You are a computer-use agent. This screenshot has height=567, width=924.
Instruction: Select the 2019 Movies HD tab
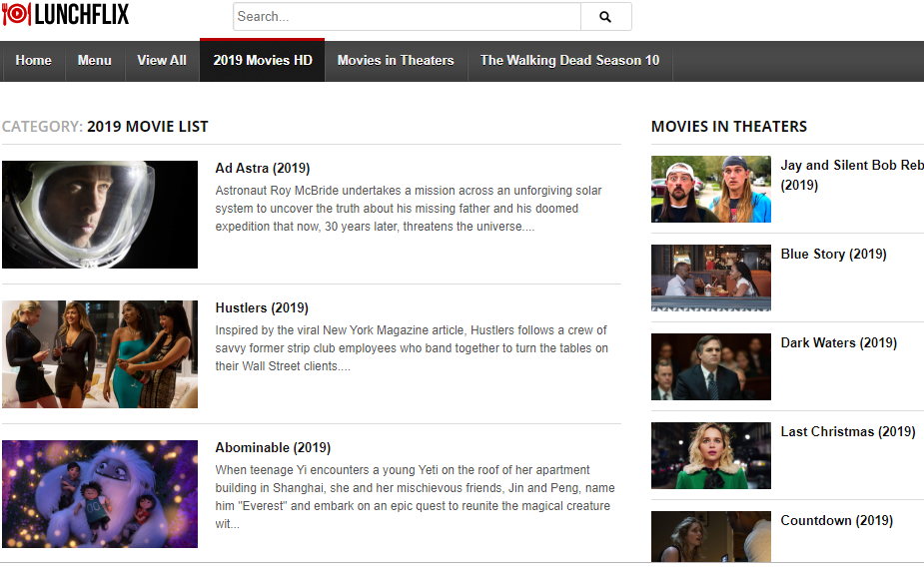tap(263, 61)
